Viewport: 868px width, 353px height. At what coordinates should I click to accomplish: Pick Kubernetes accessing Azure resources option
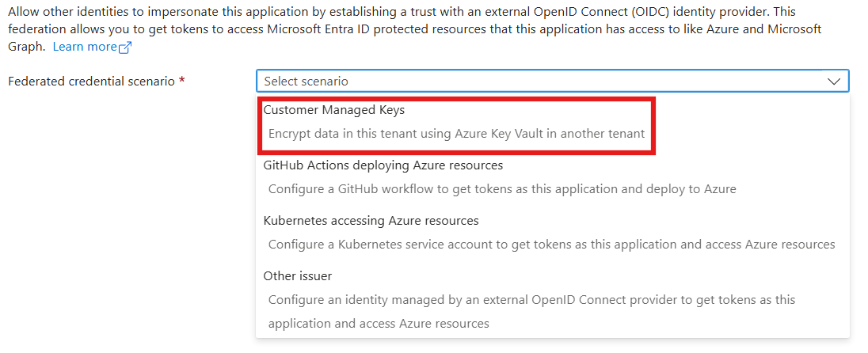(371, 221)
